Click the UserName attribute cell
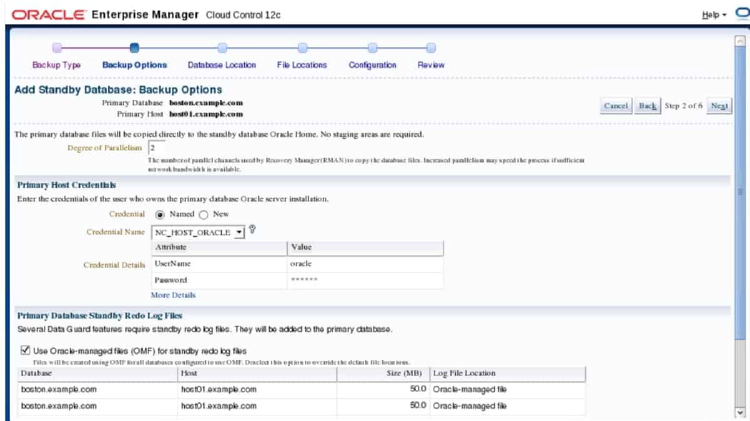Viewport: 750px width, 421px height. [219, 264]
